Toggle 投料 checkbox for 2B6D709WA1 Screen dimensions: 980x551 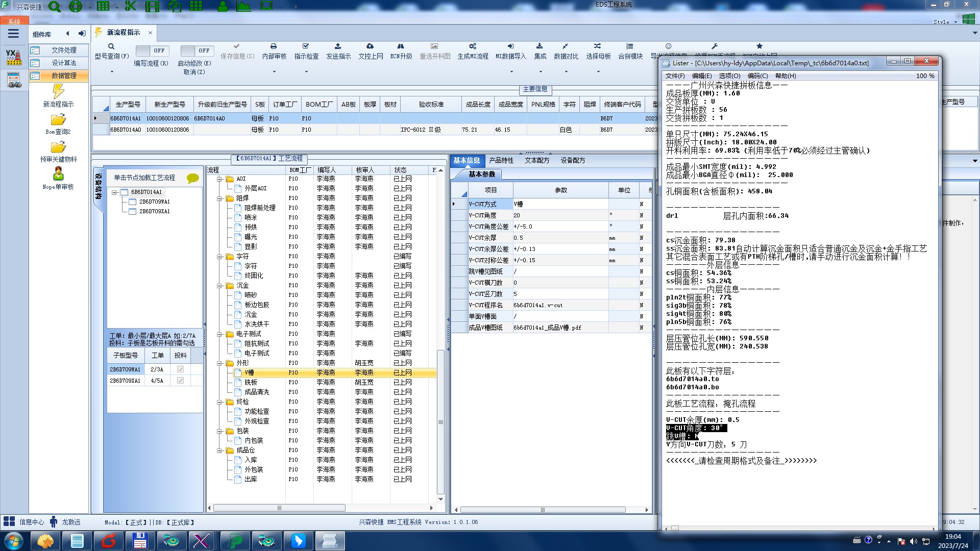click(x=180, y=369)
